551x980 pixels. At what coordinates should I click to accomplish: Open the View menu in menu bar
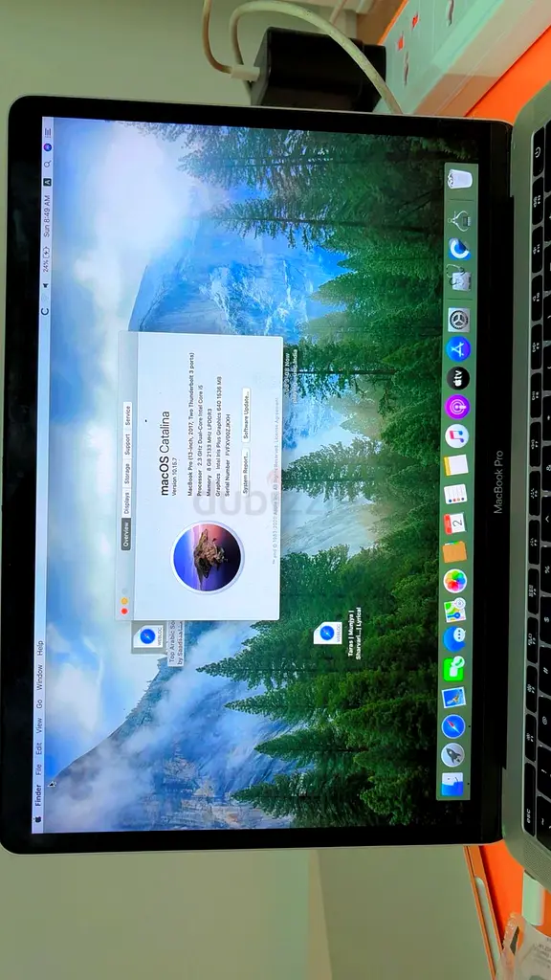tap(38, 726)
